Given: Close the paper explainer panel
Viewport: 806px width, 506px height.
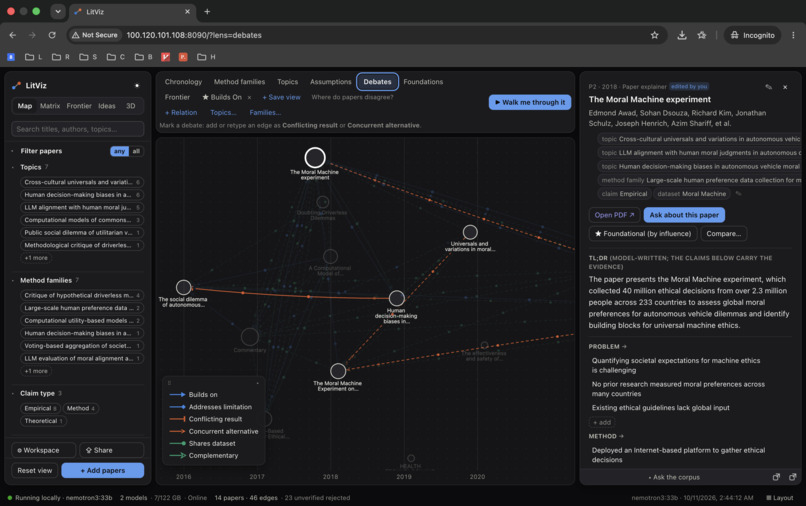Looking at the screenshot, I should point(785,87).
